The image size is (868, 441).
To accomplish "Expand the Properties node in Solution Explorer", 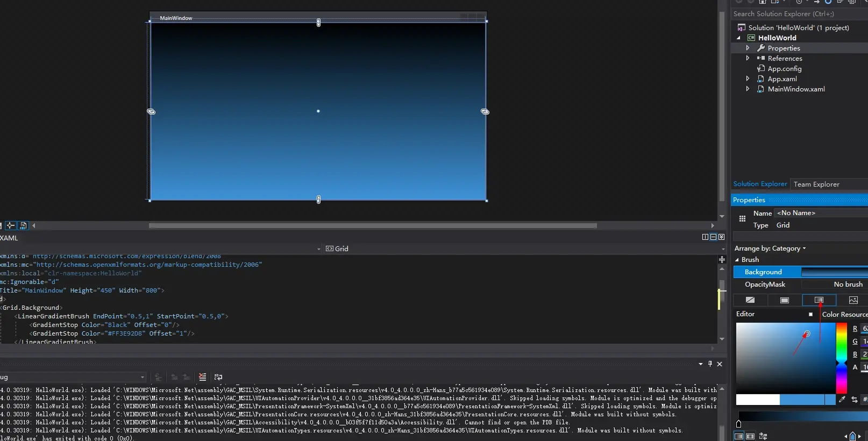I will (x=748, y=48).
